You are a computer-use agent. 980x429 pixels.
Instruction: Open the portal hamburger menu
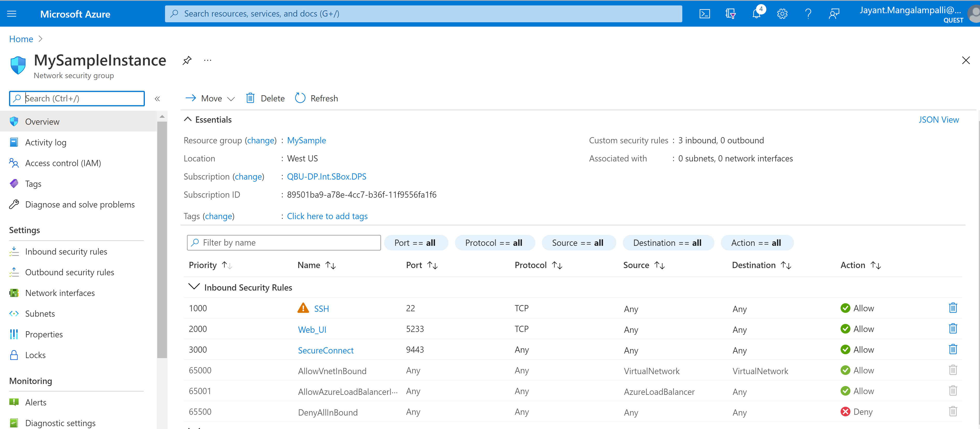12,14
